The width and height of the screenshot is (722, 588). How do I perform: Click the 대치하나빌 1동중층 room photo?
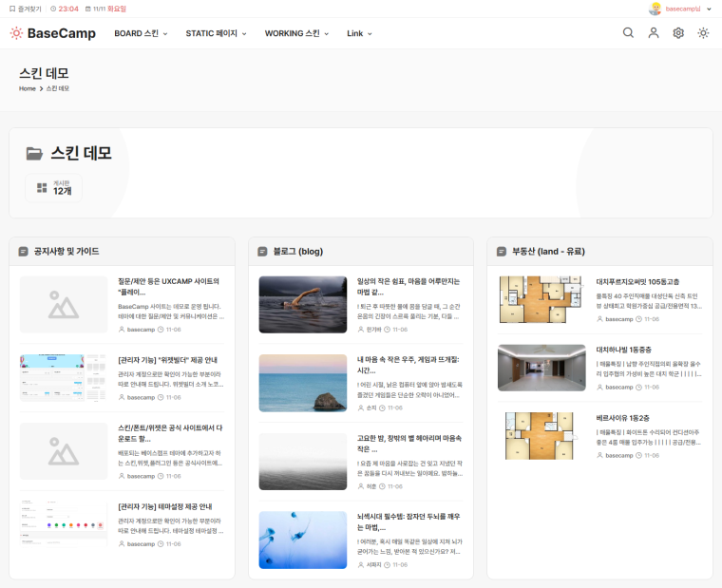point(541,368)
